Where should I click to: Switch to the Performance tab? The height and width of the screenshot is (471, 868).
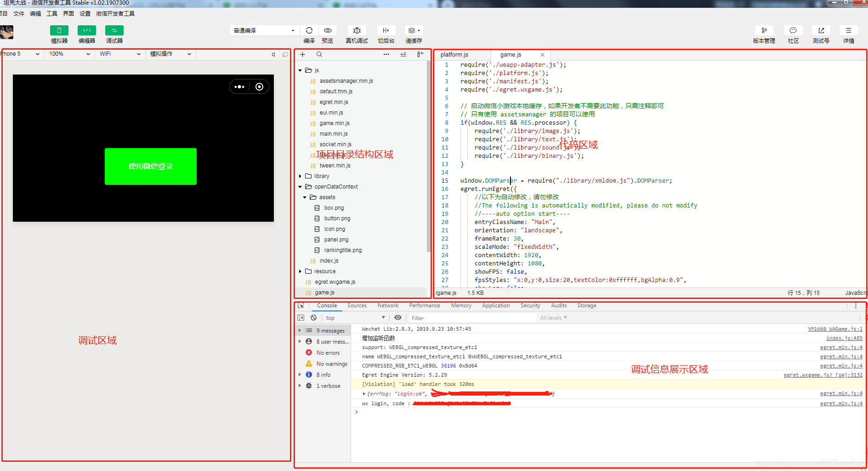[425, 305]
